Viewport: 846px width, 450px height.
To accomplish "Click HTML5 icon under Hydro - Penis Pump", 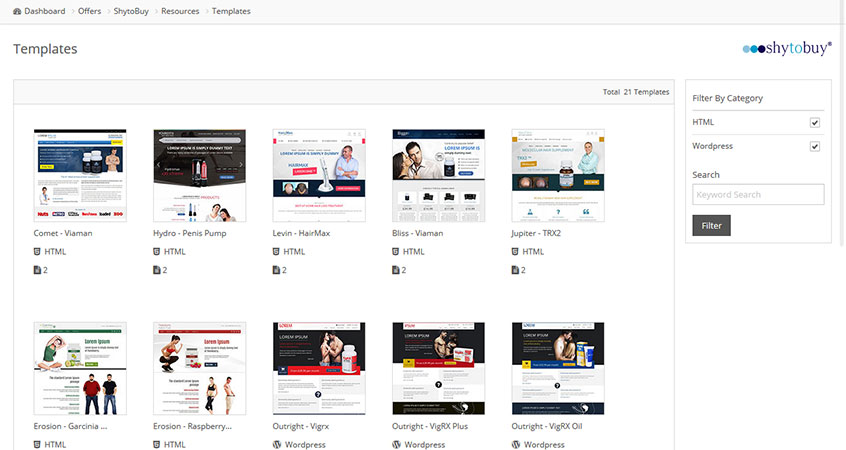I will click(156, 252).
